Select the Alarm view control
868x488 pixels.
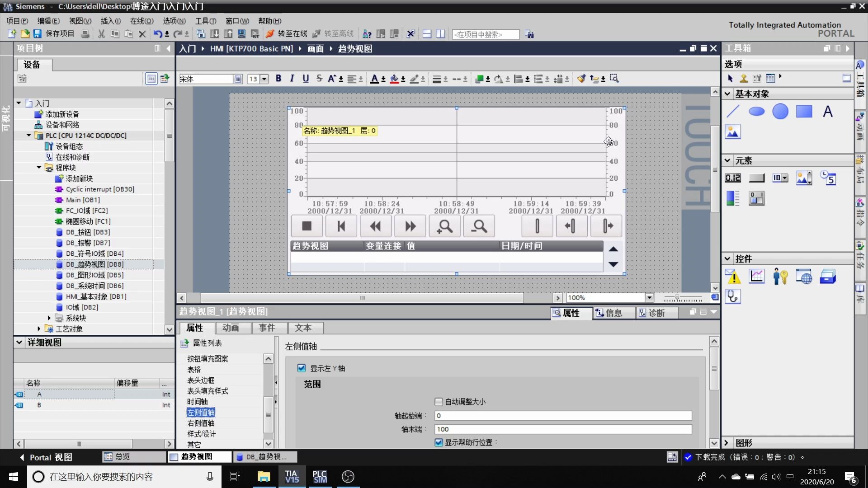click(733, 276)
